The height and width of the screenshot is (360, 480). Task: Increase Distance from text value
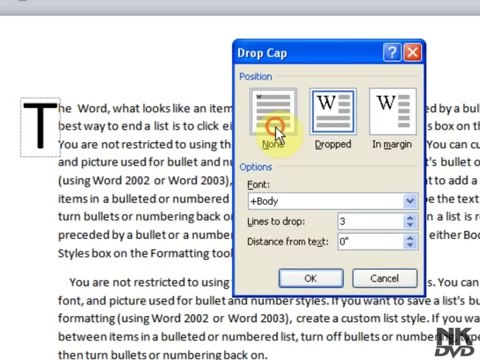410,238
